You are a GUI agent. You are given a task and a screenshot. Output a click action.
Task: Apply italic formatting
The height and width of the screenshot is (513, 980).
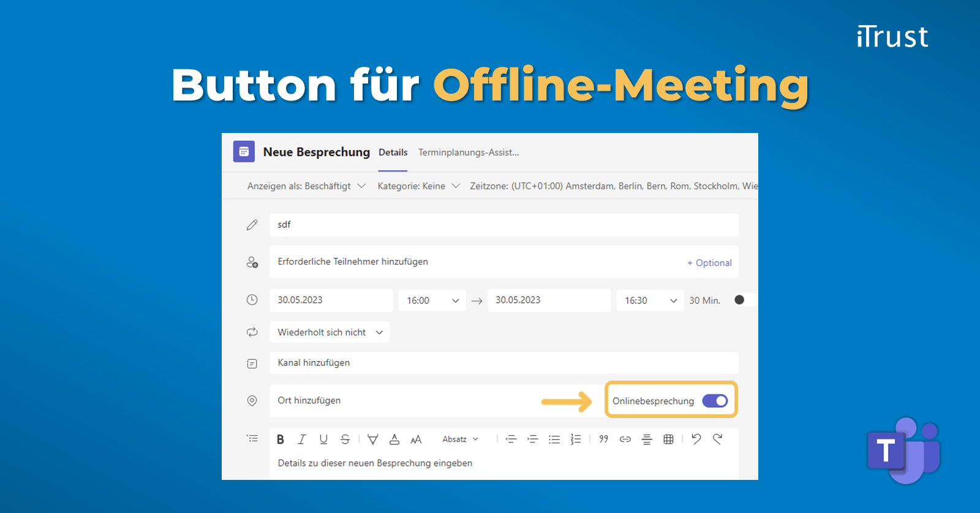point(301,439)
